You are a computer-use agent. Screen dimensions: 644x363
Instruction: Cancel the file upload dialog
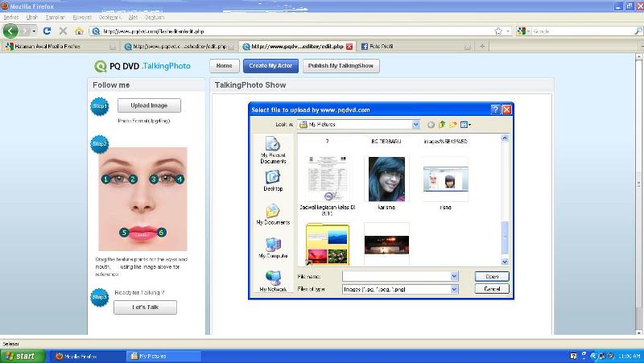[492, 288]
